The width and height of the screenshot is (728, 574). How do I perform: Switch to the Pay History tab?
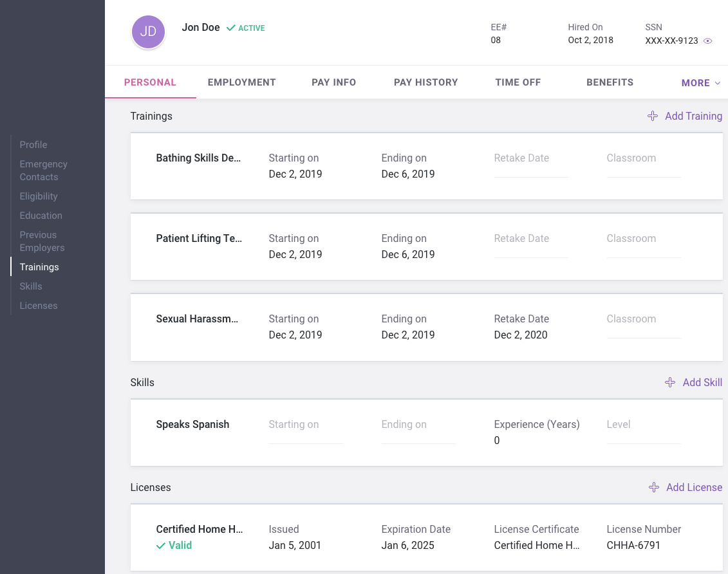pyautogui.click(x=425, y=82)
